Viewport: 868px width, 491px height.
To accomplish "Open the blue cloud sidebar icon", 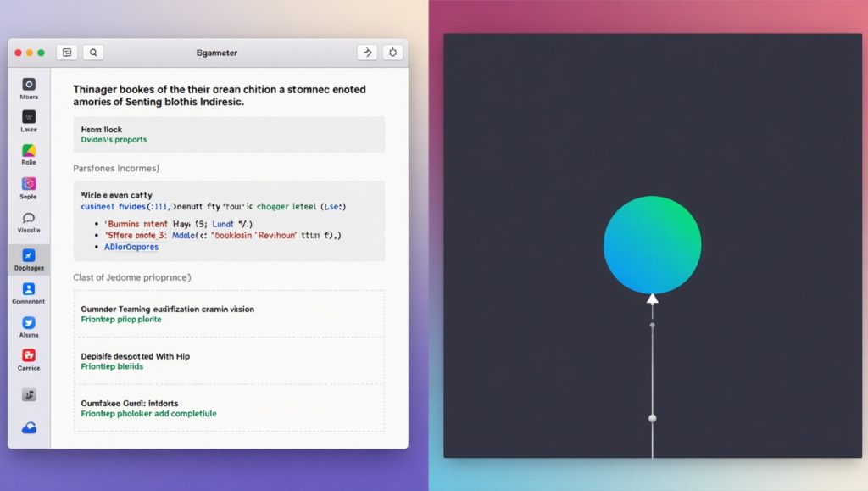I will coord(29,427).
